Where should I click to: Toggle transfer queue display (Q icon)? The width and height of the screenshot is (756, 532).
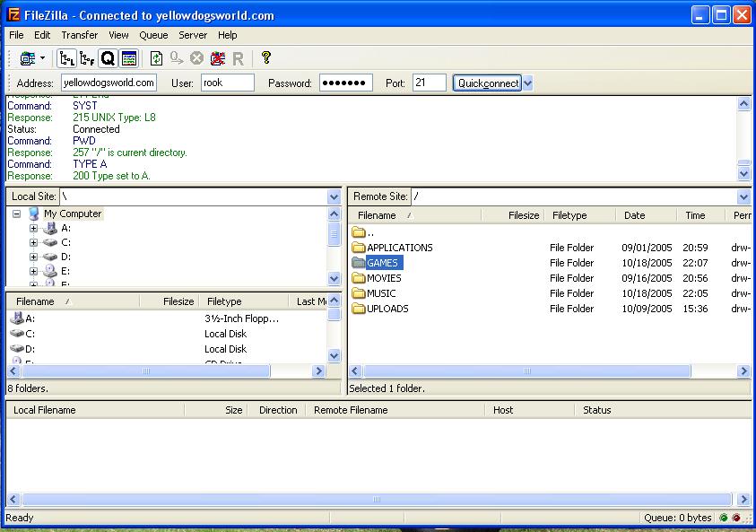[108, 59]
